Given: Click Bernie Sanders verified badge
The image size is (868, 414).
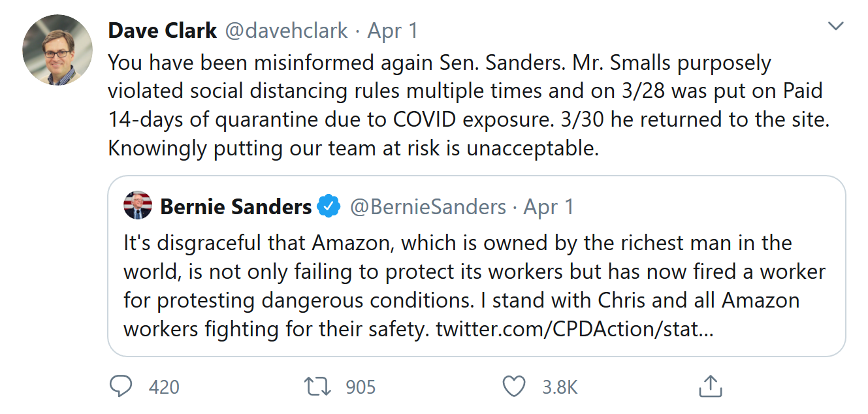Looking at the screenshot, I should (x=329, y=207).
